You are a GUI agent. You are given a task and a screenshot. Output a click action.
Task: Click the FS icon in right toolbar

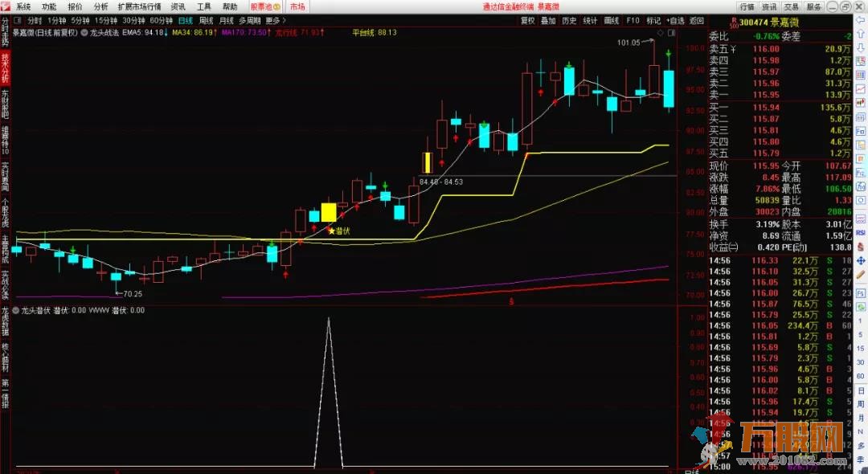(x=860, y=293)
